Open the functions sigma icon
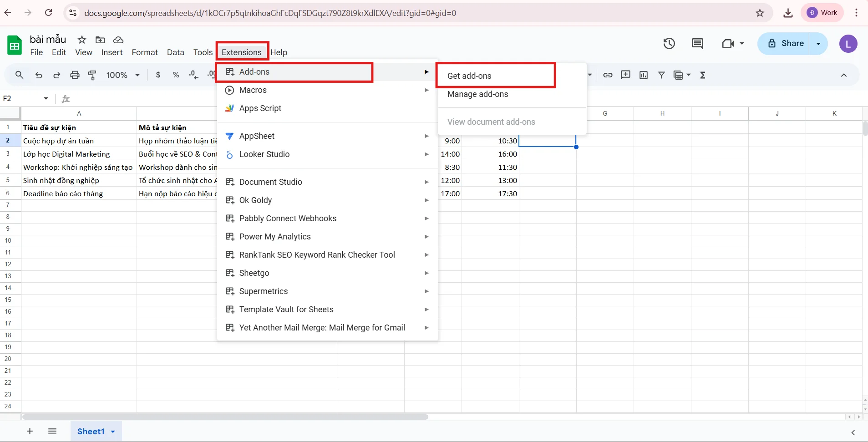 [x=703, y=75]
